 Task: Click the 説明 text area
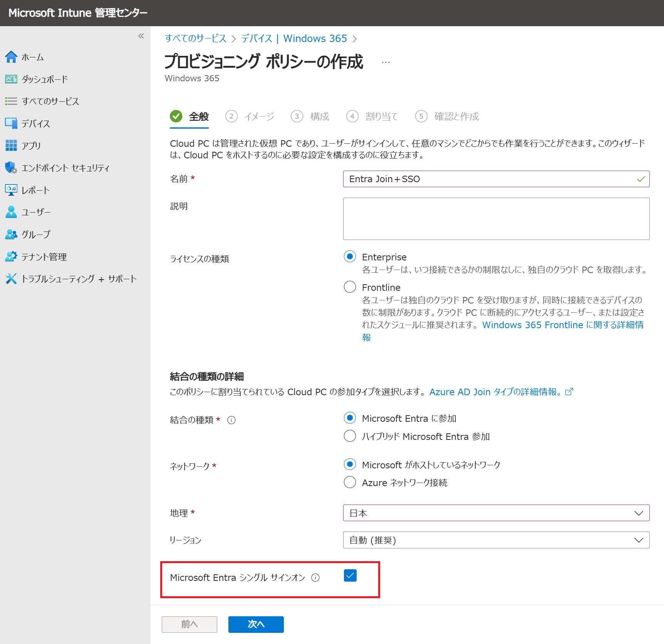click(496, 219)
